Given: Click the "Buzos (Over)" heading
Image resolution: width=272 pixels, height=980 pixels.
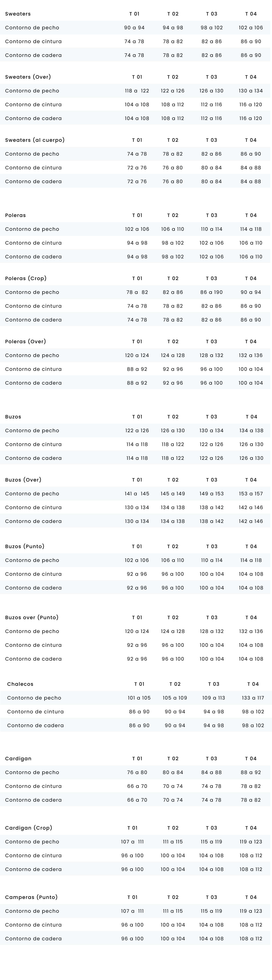Looking at the screenshot, I should [23, 480].
